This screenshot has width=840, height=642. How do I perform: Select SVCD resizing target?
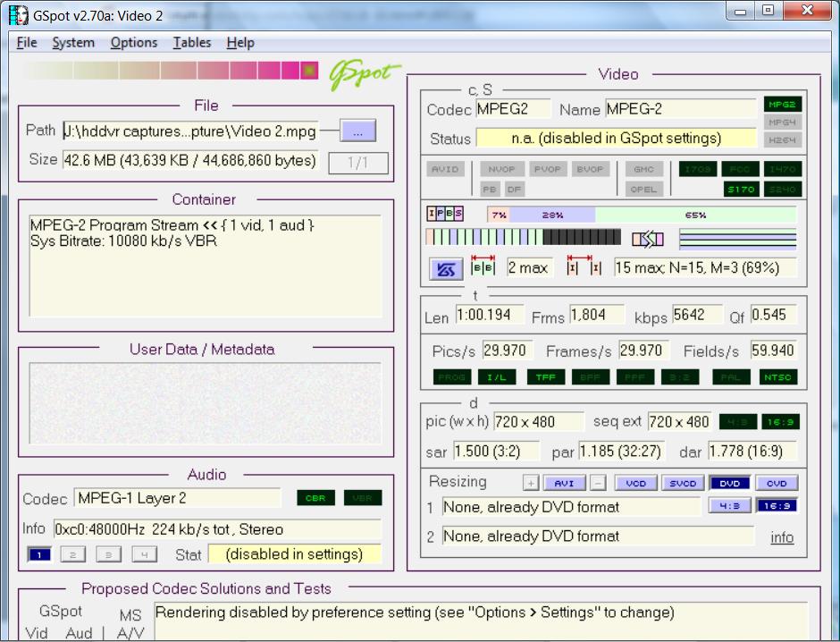[683, 483]
